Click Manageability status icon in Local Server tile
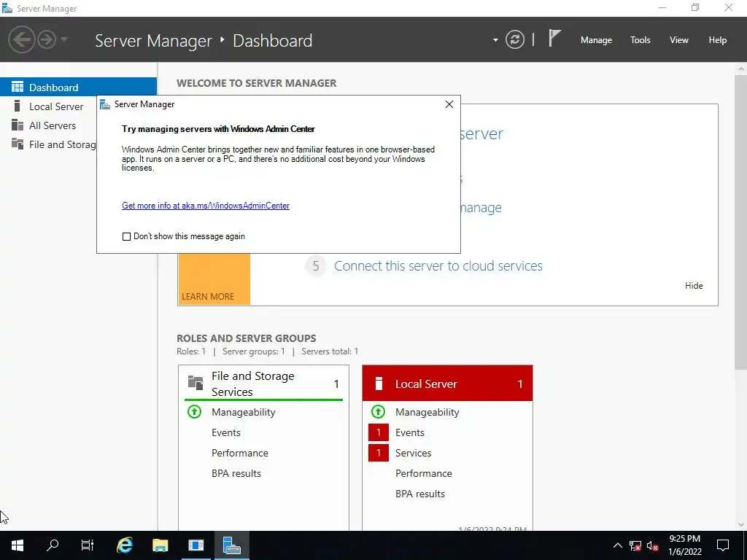 [x=378, y=411]
